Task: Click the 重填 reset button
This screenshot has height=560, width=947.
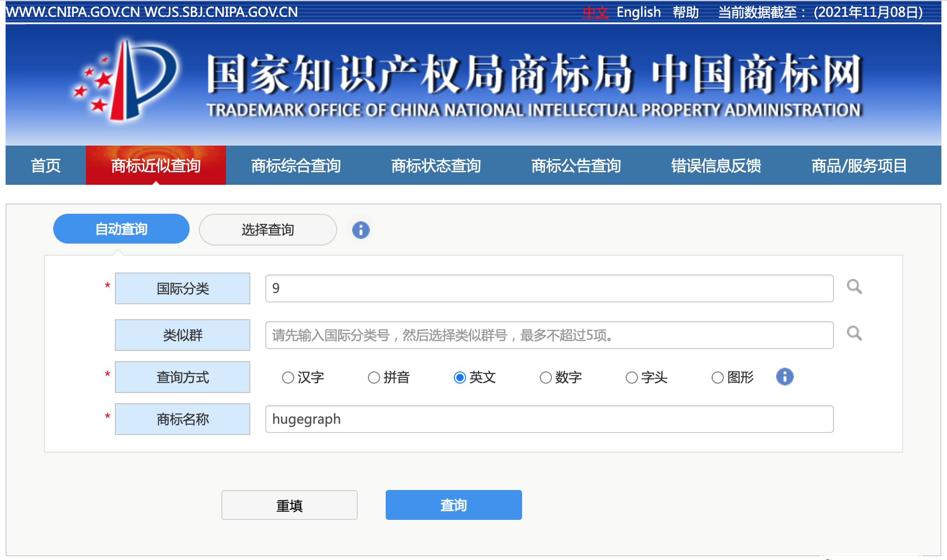Action: tap(289, 505)
